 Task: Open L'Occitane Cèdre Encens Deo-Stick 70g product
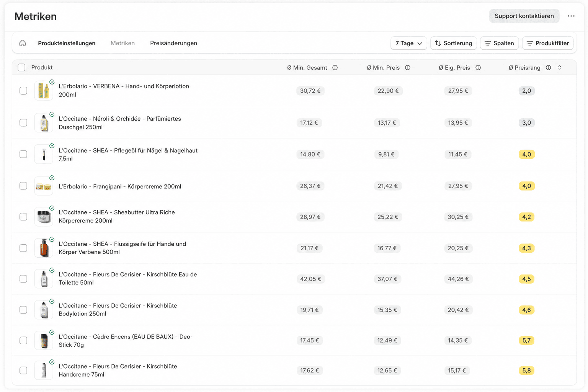coord(126,341)
